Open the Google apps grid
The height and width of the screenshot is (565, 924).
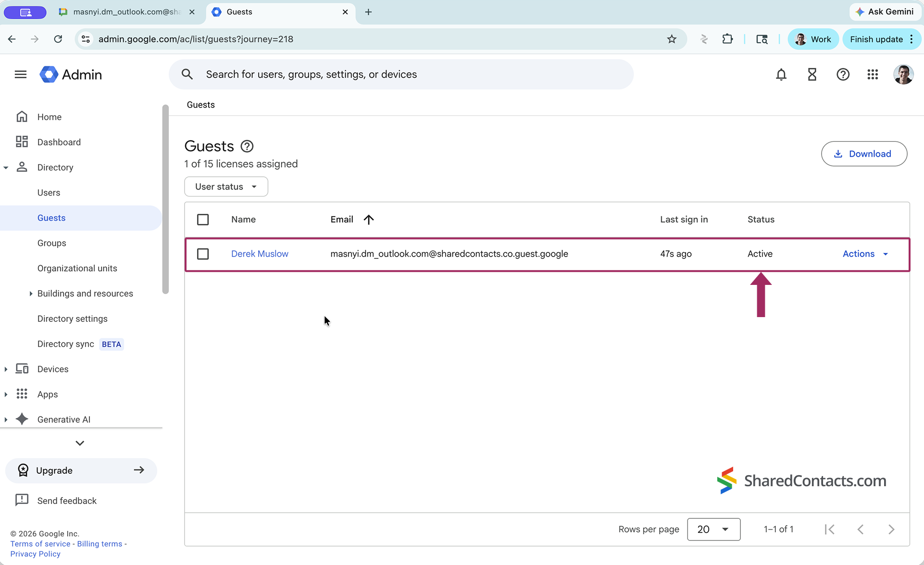click(x=873, y=74)
